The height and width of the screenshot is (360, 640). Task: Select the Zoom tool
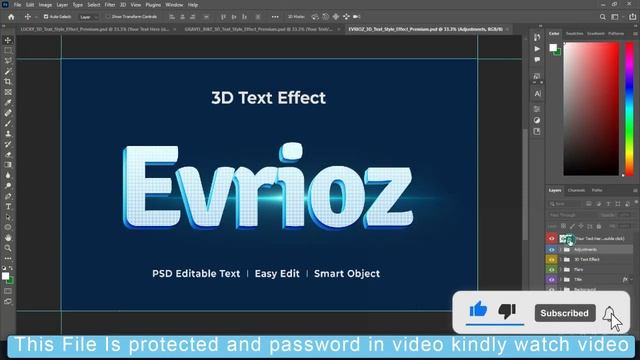point(8,248)
